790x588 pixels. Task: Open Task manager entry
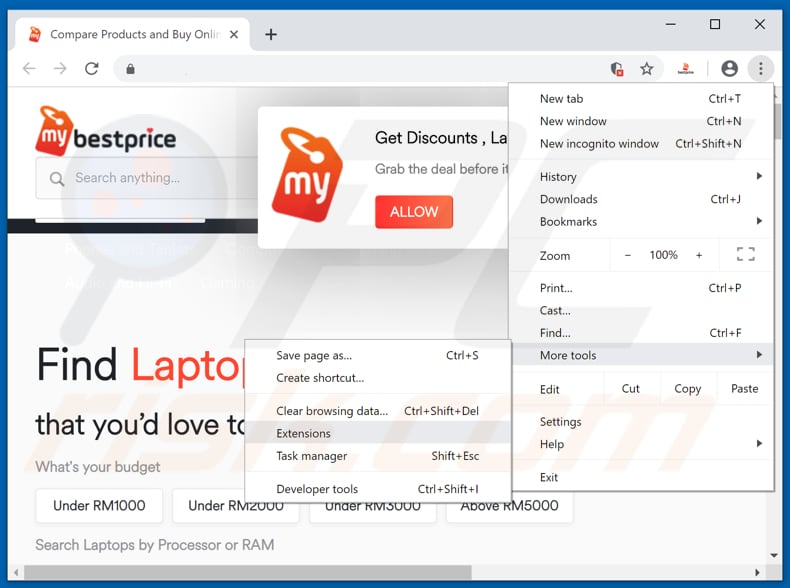point(378,456)
